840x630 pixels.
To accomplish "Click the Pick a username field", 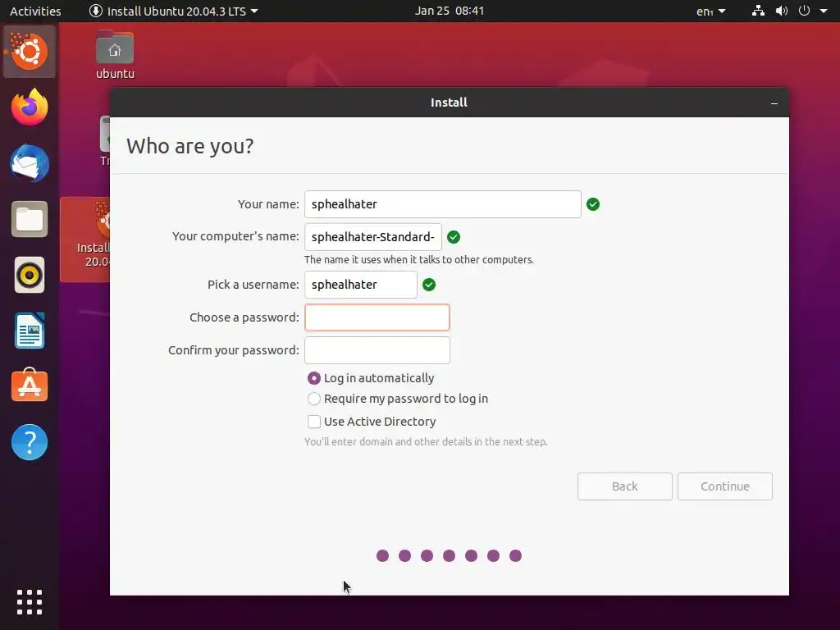I will (361, 285).
